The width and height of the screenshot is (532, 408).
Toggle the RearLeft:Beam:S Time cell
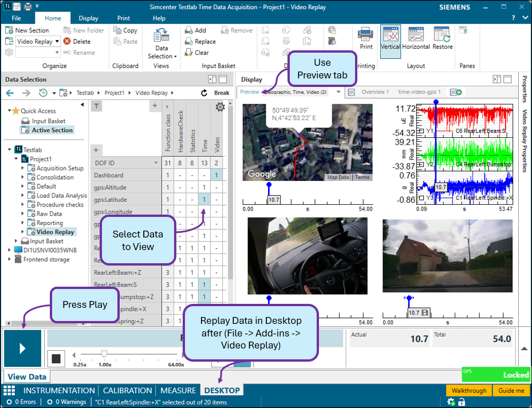tap(204, 284)
